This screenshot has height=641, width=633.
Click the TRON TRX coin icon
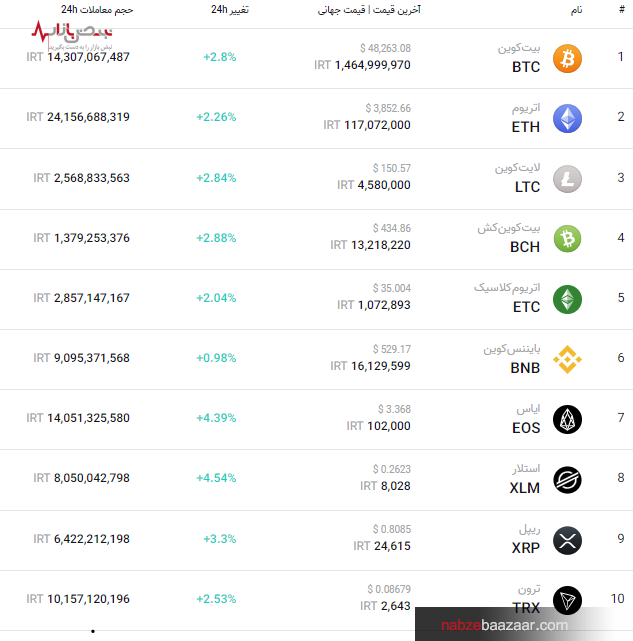567,599
